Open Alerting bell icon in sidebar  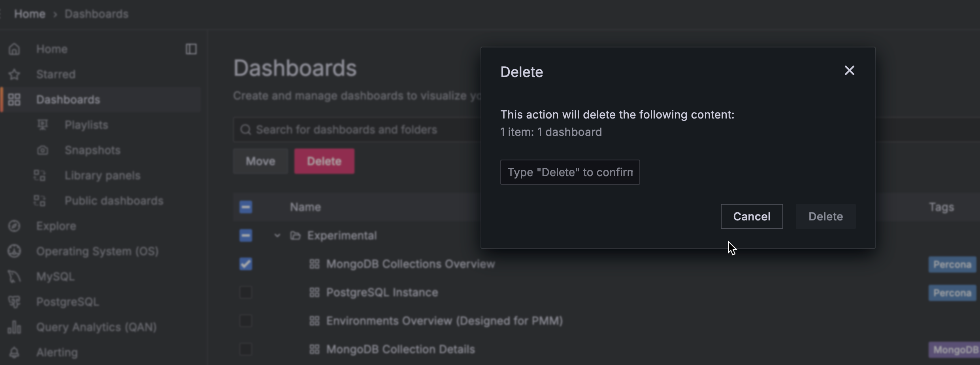15,352
